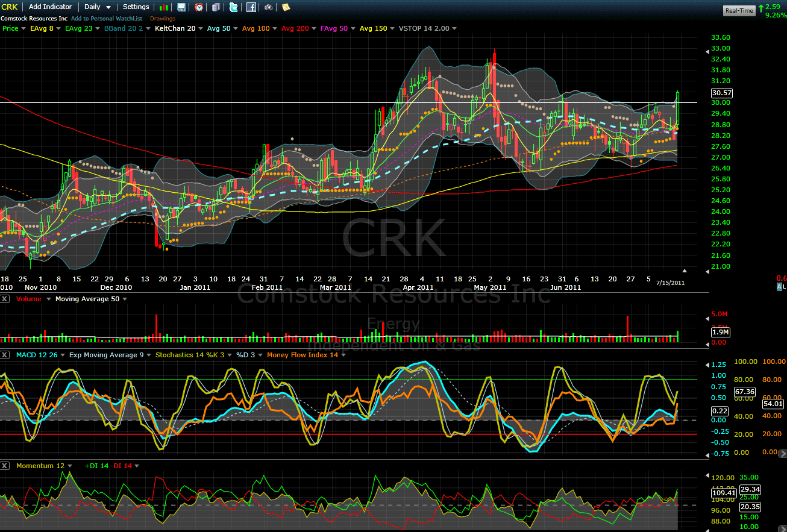Click the binoculars icon in toolbar
787x532 pixels.
(269, 7)
